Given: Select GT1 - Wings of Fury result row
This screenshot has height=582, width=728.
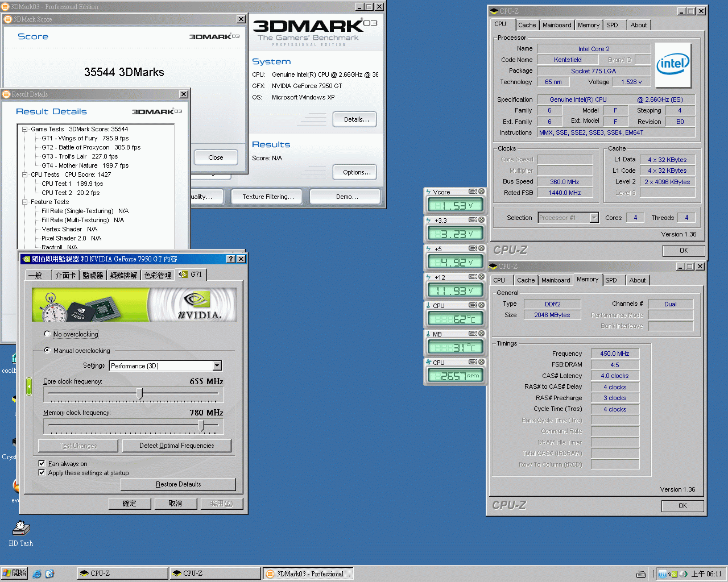Looking at the screenshot, I should click(85, 138).
